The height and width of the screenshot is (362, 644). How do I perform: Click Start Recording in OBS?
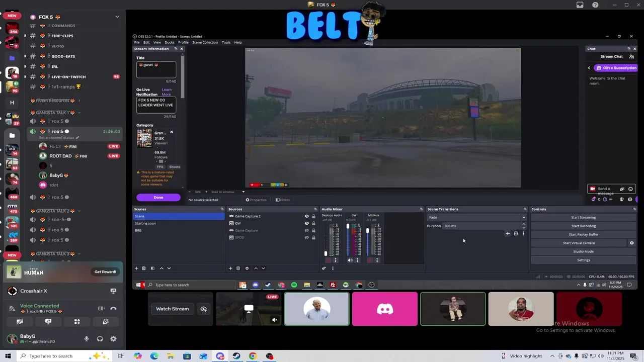coord(583,226)
